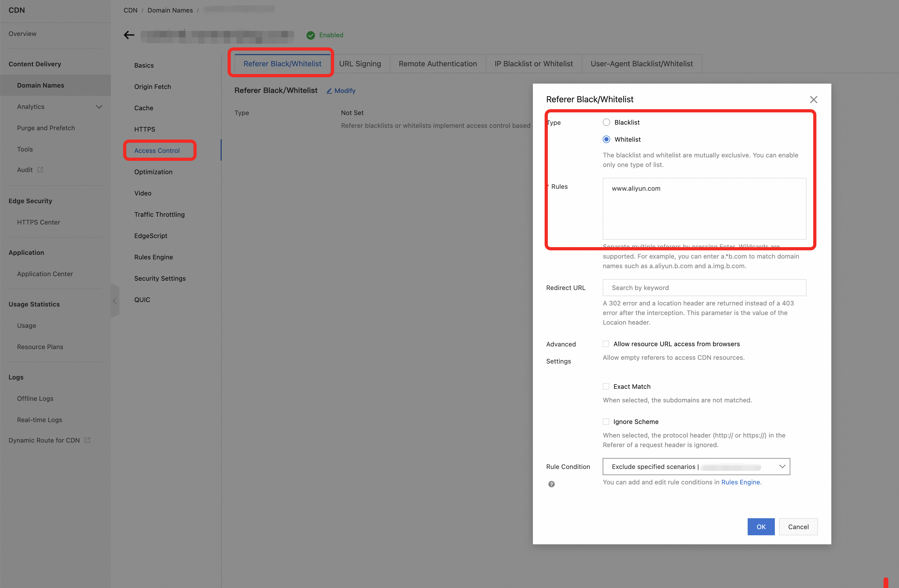This screenshot has height=588, width=899.
Task: Switch to the URL Signing tab
Action: tap(360, 64)
